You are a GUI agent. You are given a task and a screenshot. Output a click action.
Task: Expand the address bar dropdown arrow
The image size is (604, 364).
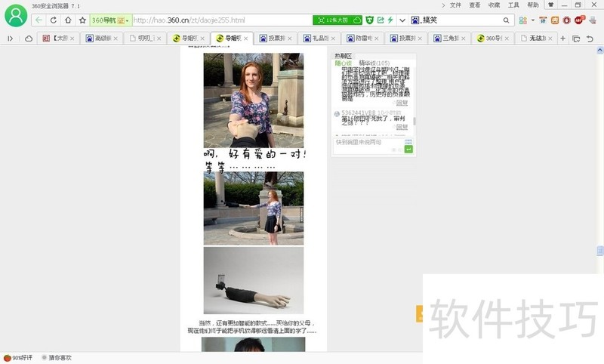coord(402,20)
